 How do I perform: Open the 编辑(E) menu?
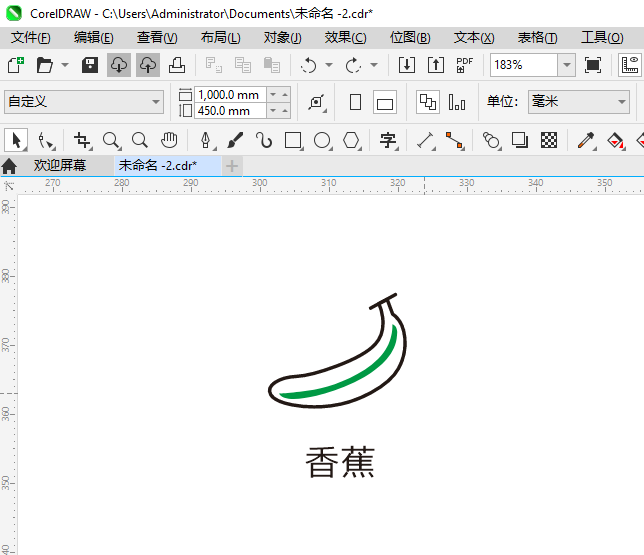pos(94,38)
